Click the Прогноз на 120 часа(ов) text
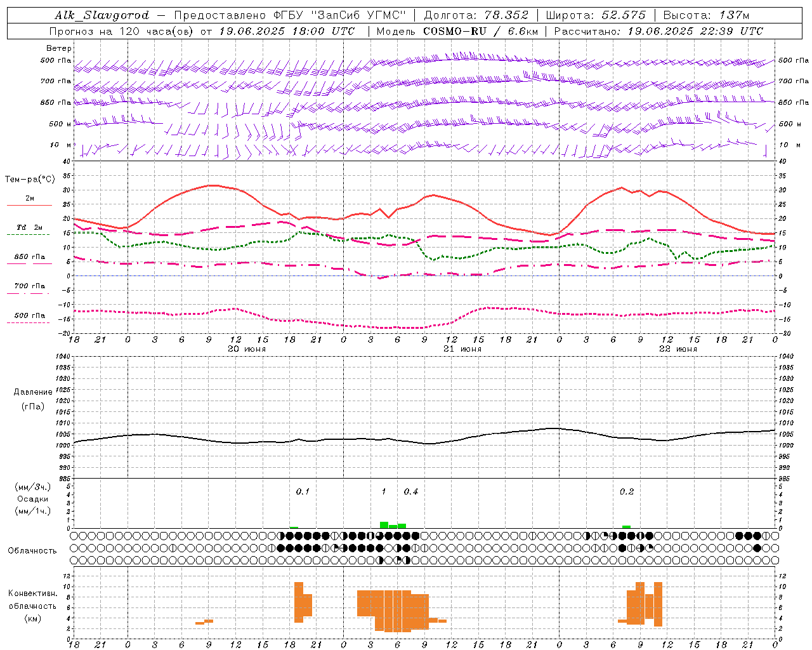Screen dimensions: 812x650 [x=122, y=31]
